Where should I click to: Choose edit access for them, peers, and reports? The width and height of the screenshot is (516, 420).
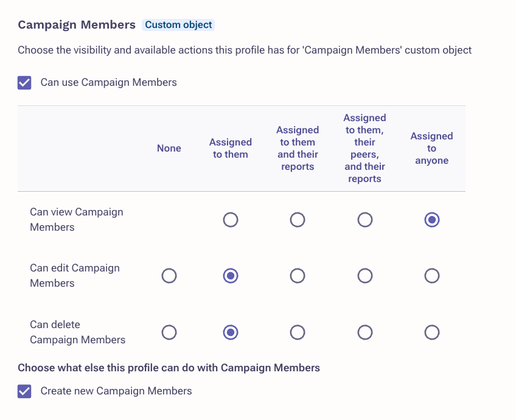point(365,276)
